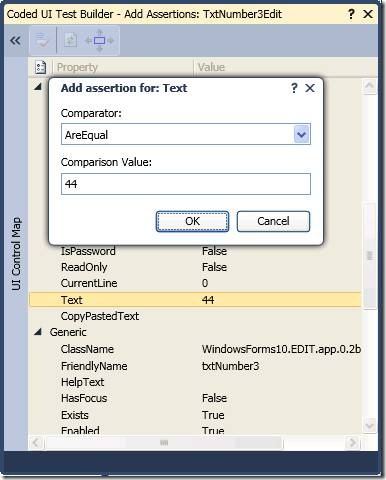Click the False value beside ReadOnly
This screenshot has height=480, width=386.
[214, 267]
